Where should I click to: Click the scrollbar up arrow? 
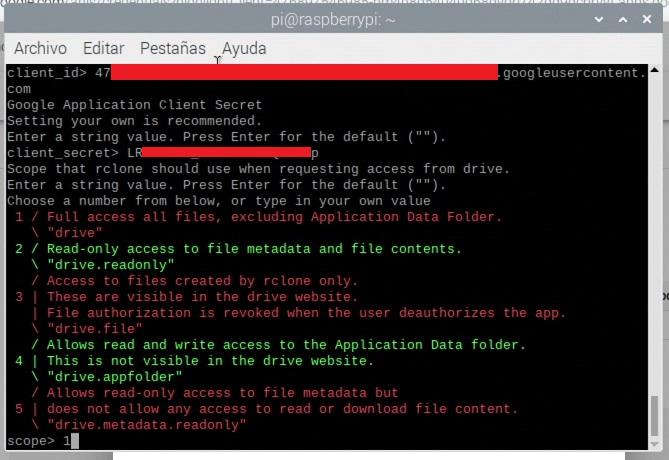tap(654, 70)
